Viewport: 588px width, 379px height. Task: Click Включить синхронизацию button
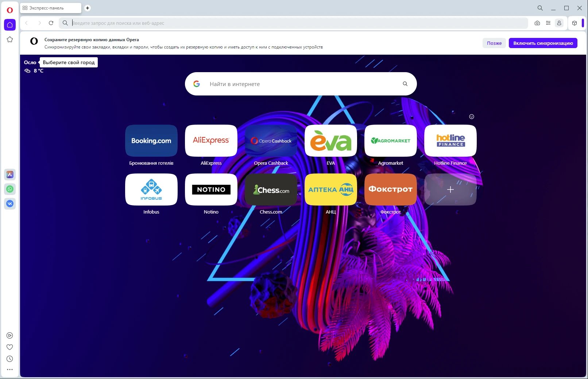543,43
